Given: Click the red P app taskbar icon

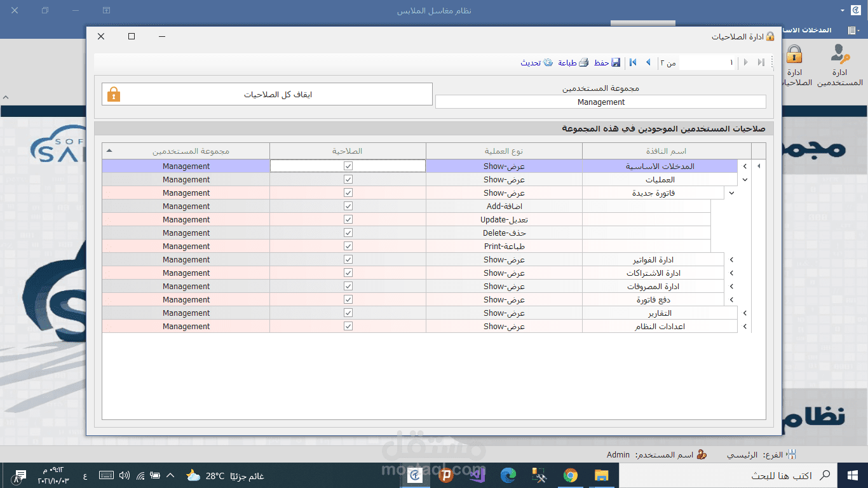Looking at the screenshot, I should tap(445, 475).
